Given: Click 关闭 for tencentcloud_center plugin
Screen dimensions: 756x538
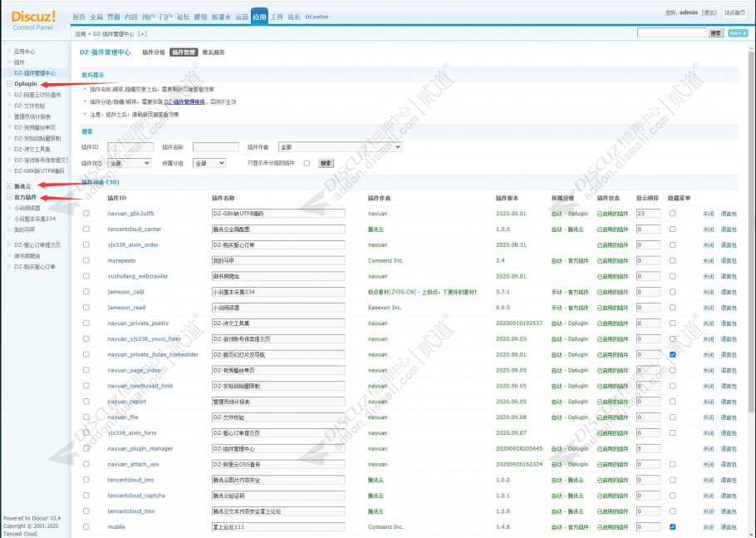Looking at the screenshot, I should tap(709, 230).
